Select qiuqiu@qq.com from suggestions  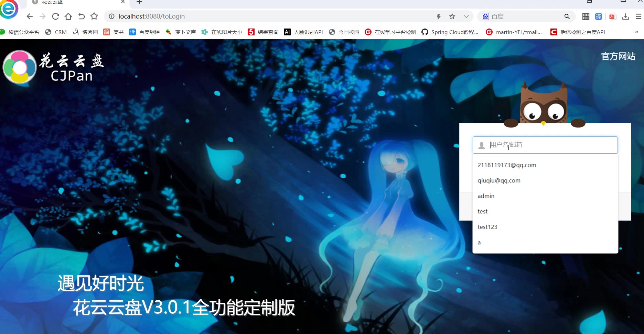pos(545,180)
